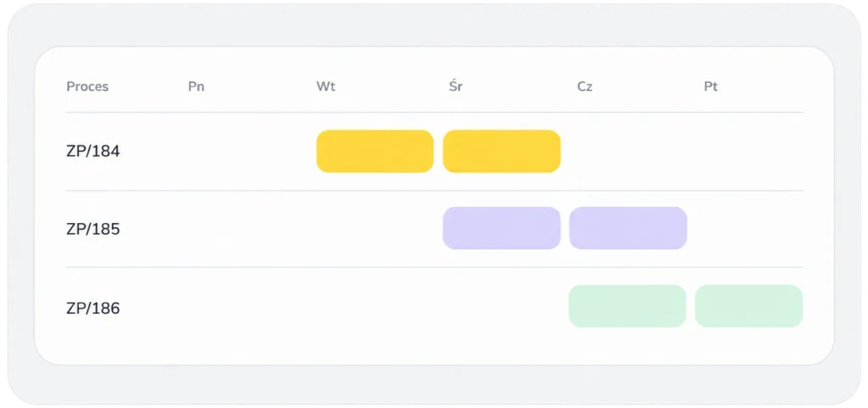Click empty Pn cell in ZP/186 row
Image resolution: width=868 pixels, height=408 pixels.
tap(248, 308)
